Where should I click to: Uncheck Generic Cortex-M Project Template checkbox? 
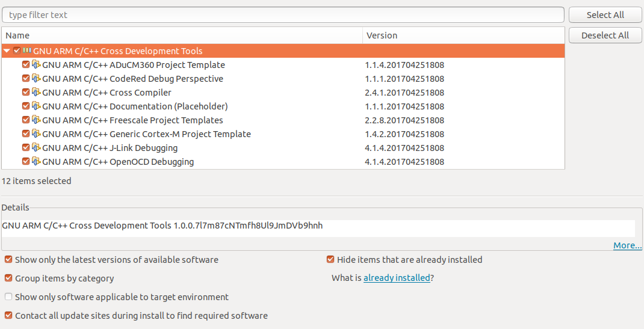(x=26, y=134)
